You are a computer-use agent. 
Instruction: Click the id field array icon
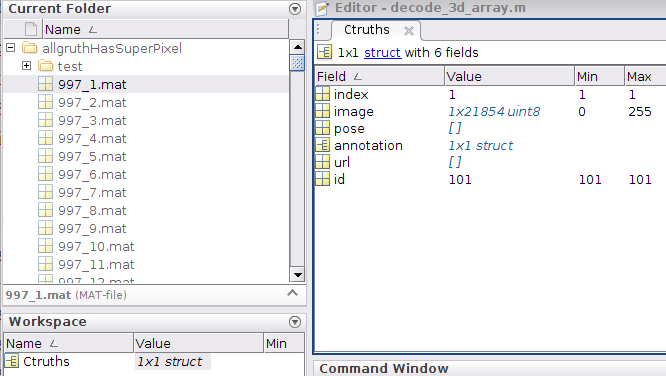[x=322, y=179]
